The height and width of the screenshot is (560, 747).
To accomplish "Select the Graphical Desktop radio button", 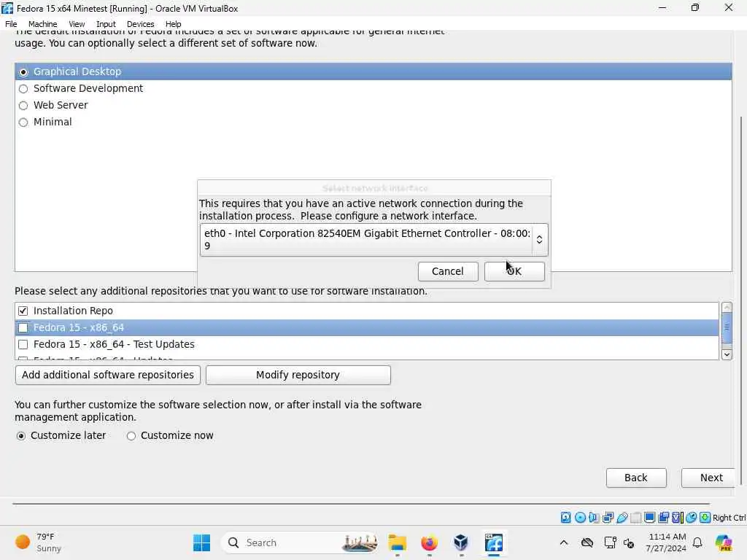I will pos(23,72).
